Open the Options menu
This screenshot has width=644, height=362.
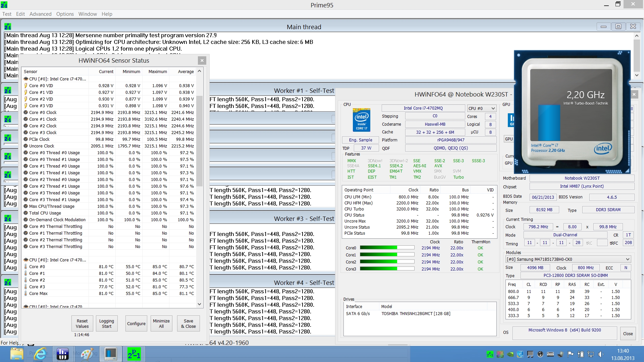point(65,14)
